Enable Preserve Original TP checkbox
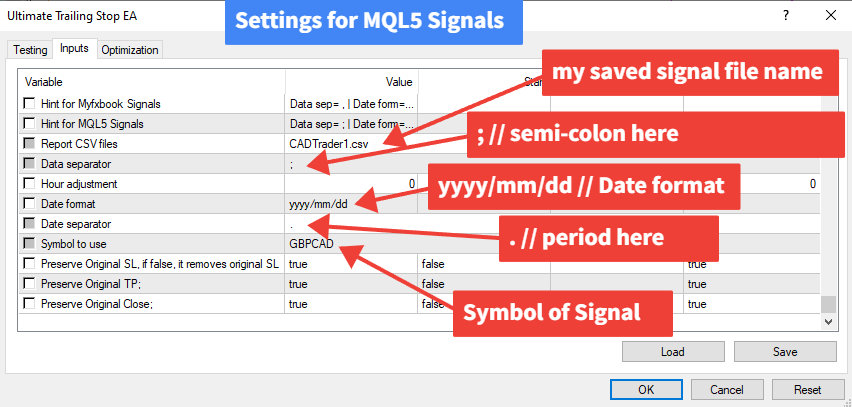Image resolution: width=852 pixels, height=407 pixels. pos(28,284)
